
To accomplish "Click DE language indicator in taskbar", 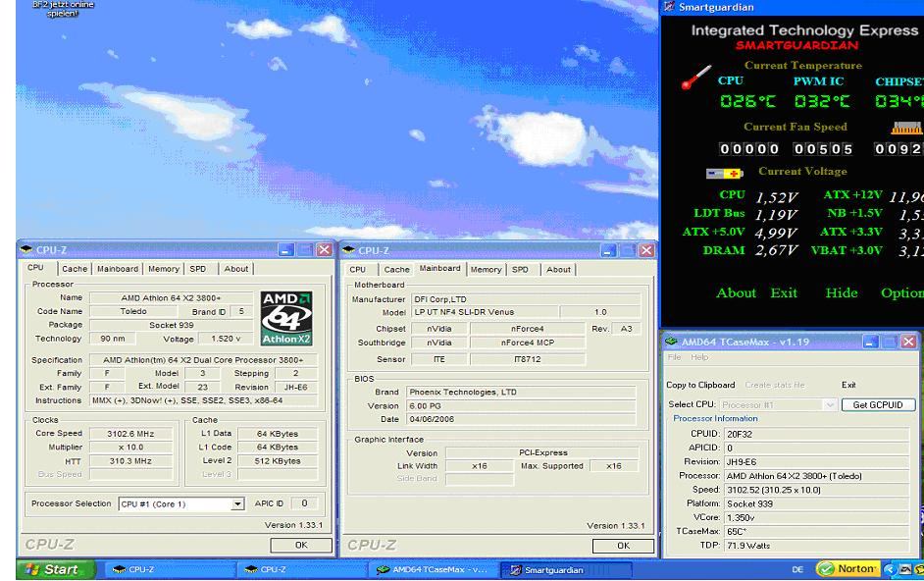I will [x=797, y=570].
